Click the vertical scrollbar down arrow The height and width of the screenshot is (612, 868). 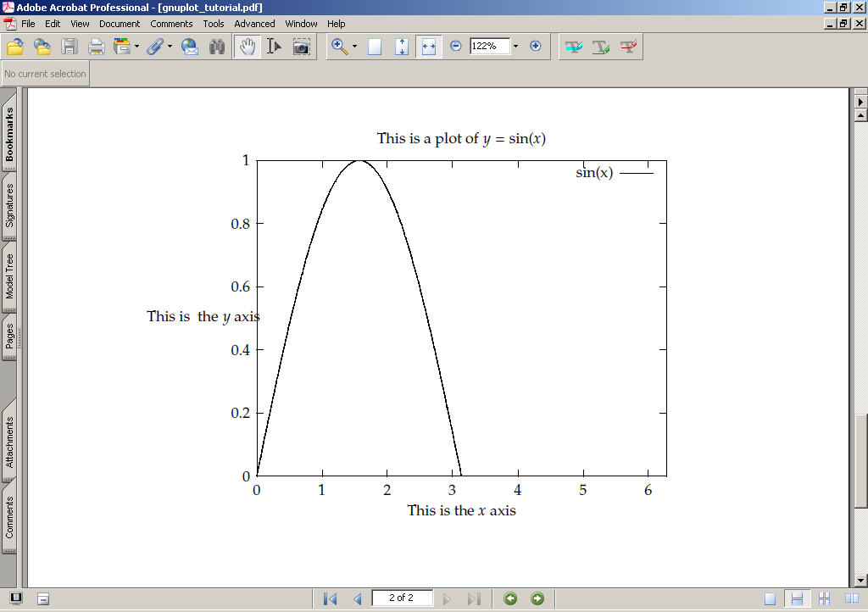pyautogui.click(x=860, y=581)
